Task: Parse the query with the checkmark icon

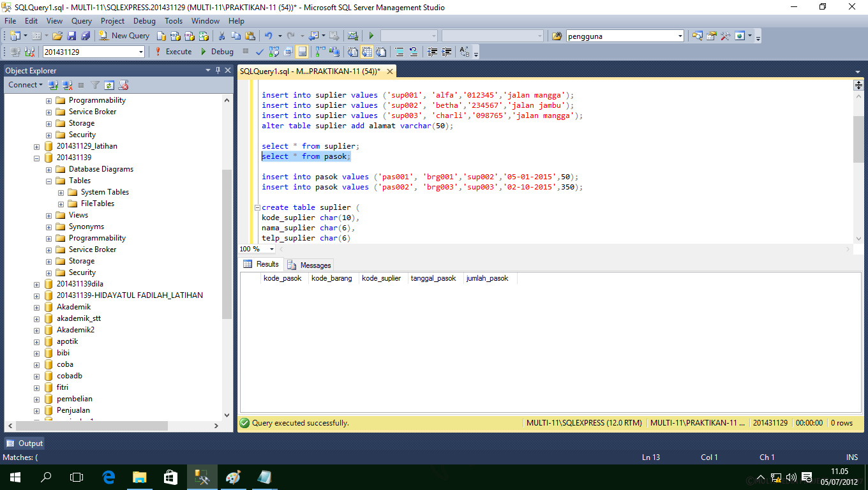Action: tap(259, 52)
